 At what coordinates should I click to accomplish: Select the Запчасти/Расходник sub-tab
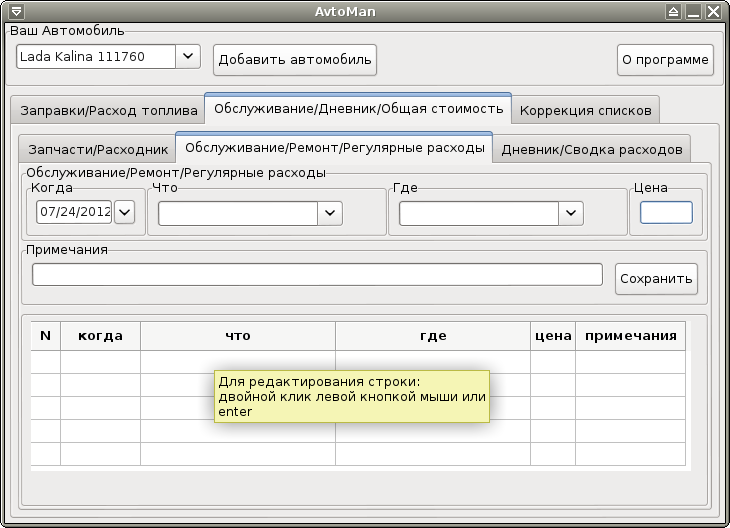pos(98,149)
